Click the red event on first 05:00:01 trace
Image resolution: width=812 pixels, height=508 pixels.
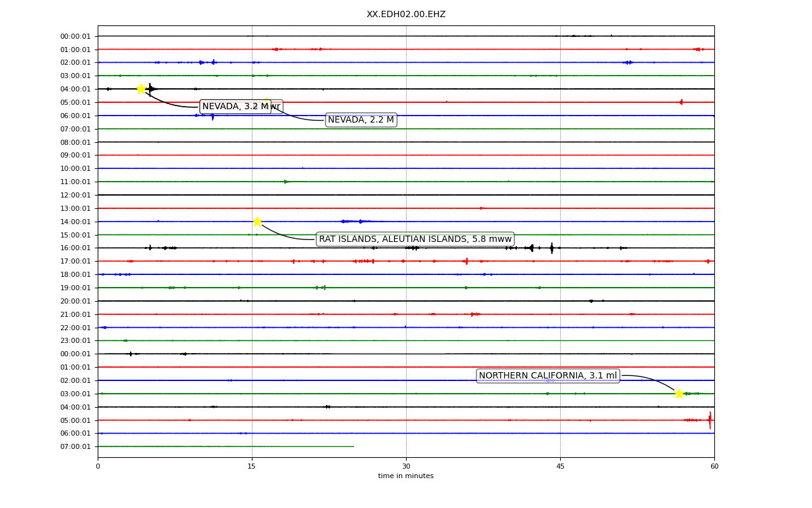pyautogui.click(x=681, y=102)
